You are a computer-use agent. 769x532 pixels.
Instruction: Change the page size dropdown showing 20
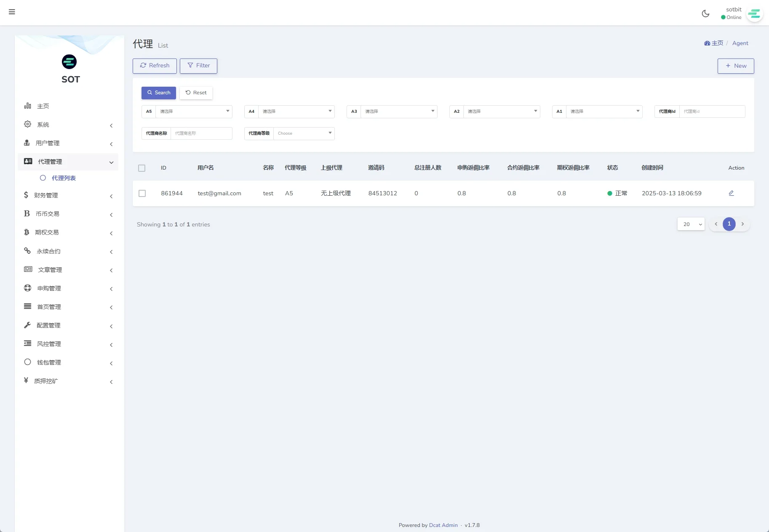point(691,224)
